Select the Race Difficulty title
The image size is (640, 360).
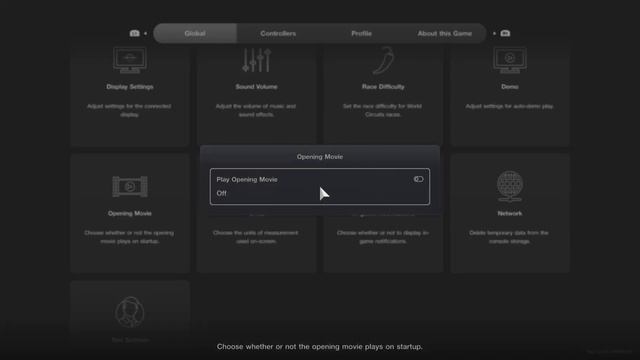click(383, 87)
